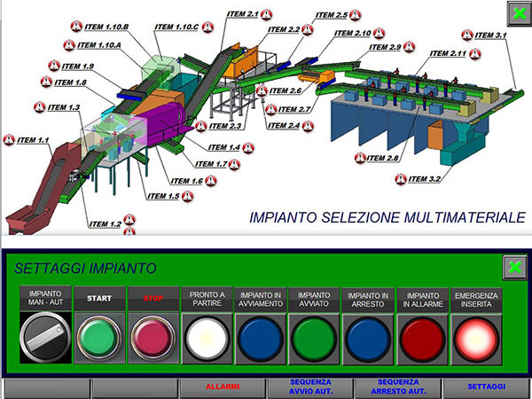Switch to the SEQUENZA ARRESTO AUT. tab
This screenshot has width=532, height=399.
coord(396,387)
